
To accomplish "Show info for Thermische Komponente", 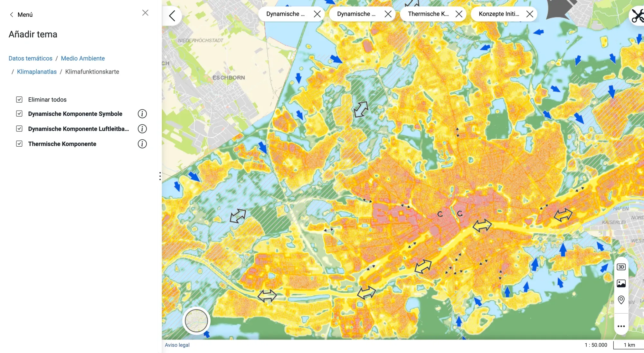I will click(142, 144).
